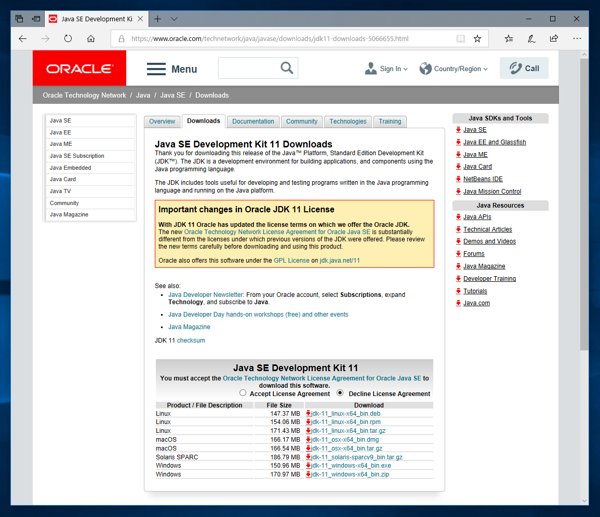Click the Share page icon
Screen dimensions: 600x517
click(x=554, y=38)
